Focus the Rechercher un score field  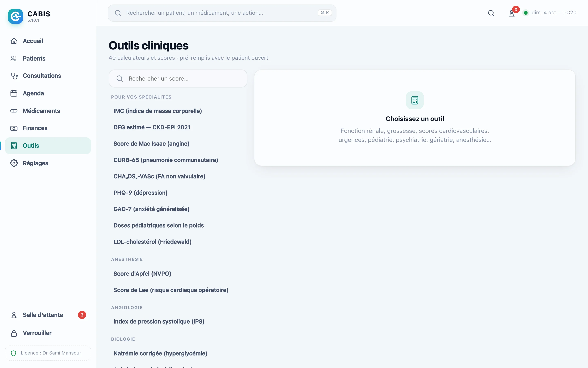point(178,78)
